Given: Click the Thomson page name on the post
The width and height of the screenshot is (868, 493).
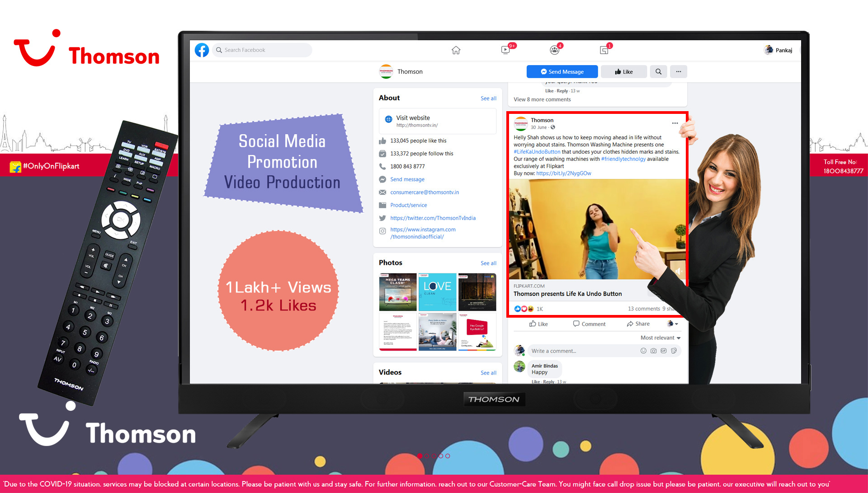Looking at the screenshot, I should pos(542,120).
